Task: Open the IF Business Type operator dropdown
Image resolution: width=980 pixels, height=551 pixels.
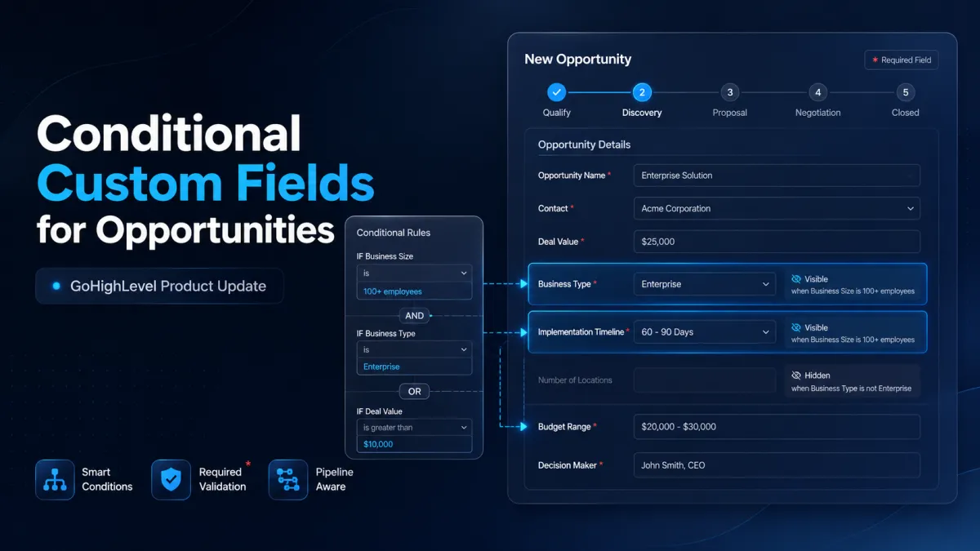Action: (x=414, y=349)
